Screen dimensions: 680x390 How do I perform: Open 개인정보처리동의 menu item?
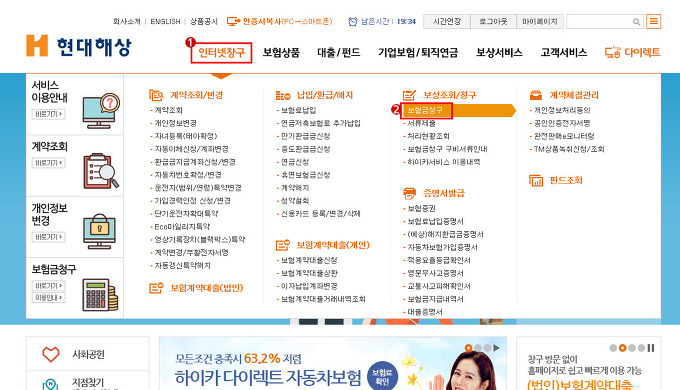click(x=562, y=110)
